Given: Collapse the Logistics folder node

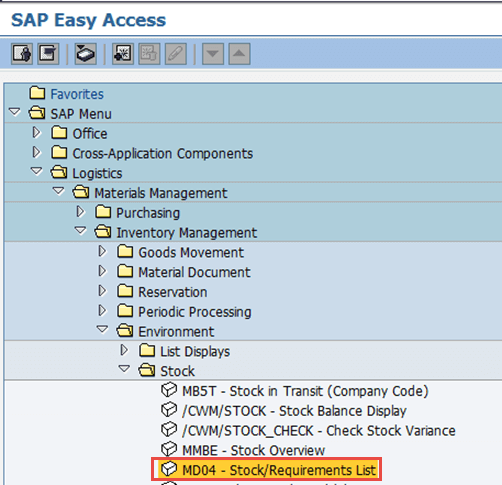Looking at the screenshot, I should coord(36,172).
